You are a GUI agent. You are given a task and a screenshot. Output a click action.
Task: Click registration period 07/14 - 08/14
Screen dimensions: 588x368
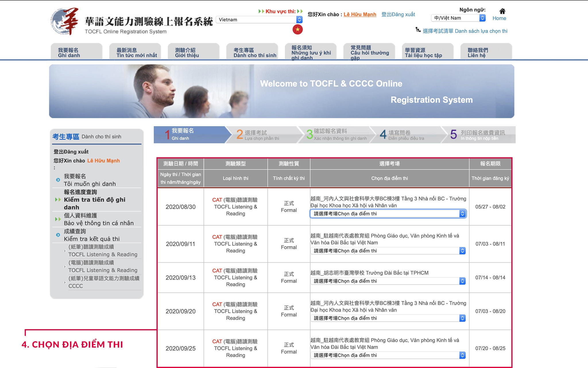[490, 277]
